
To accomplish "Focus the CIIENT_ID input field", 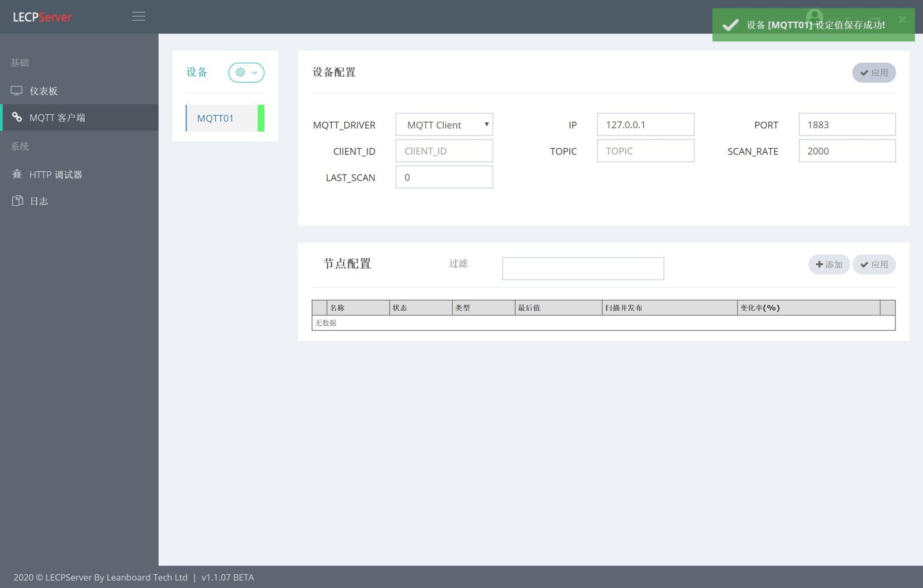I will tap(444, 151).
